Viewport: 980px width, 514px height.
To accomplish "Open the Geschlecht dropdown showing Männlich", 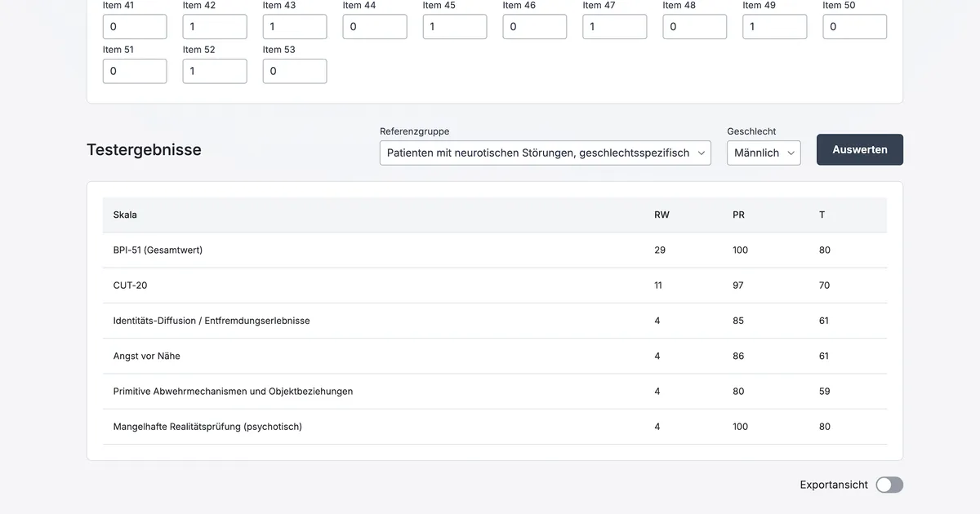I will click(x=763, y=153).
